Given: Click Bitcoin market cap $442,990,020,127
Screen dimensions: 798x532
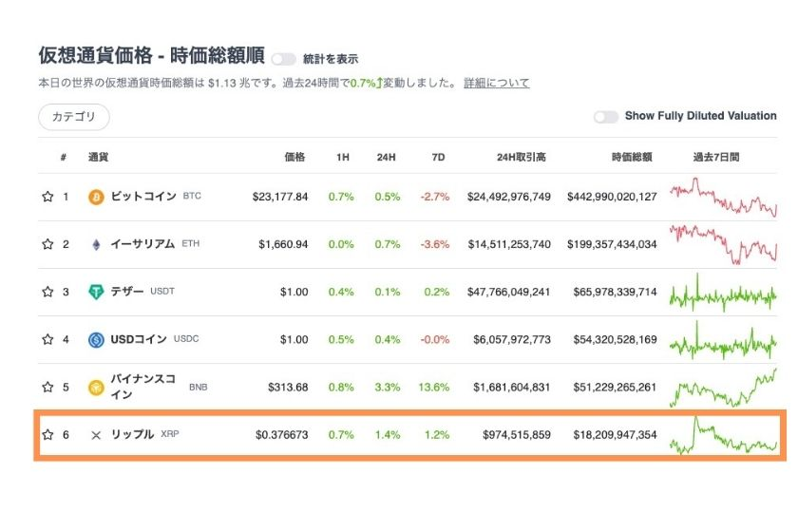Looking at the screenshot, I should pyautogui.click(x=612, y=197).
